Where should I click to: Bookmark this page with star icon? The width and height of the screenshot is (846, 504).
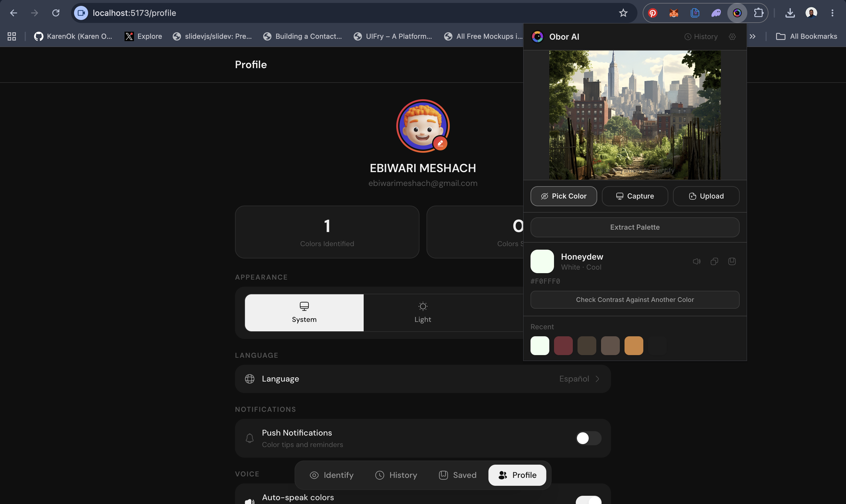click(x=623, y=13)
